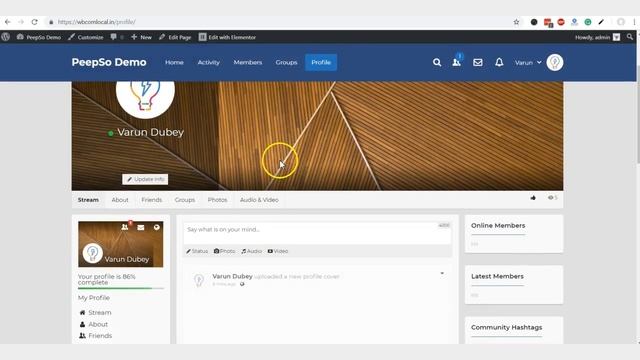Open the Groups nav item
The height and width of the screenshot is (360, 640).
point(286,62)
